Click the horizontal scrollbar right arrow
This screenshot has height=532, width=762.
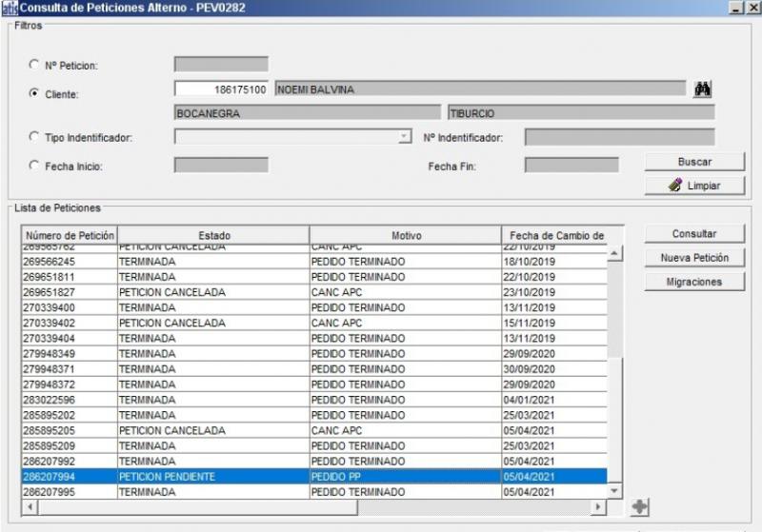[x=599, y=507]
